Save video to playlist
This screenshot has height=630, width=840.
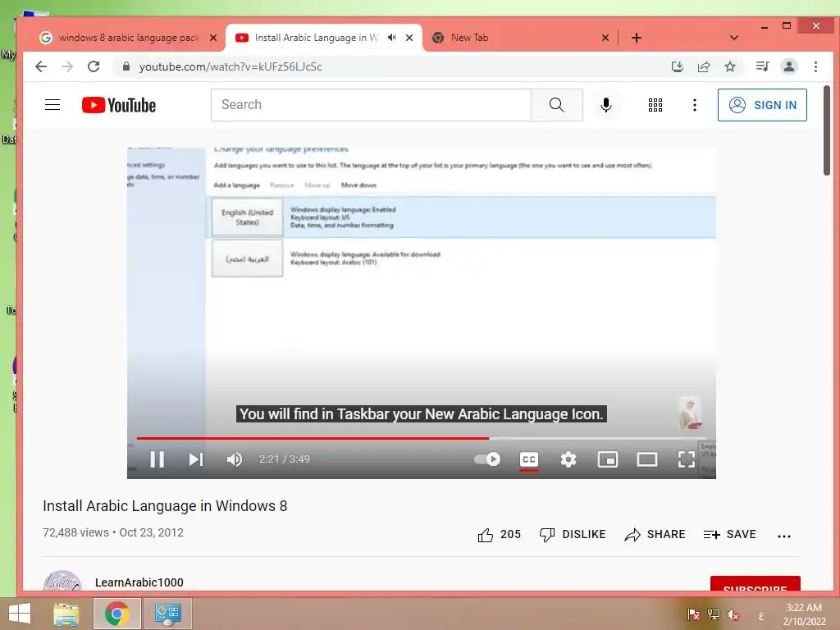tap(729, 535)
